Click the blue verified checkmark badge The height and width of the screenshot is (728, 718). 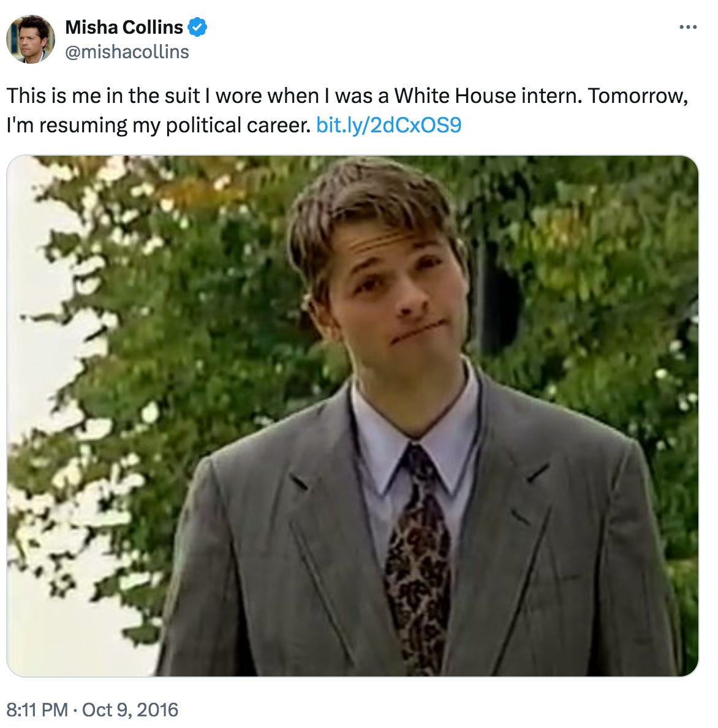click(197, 27)
